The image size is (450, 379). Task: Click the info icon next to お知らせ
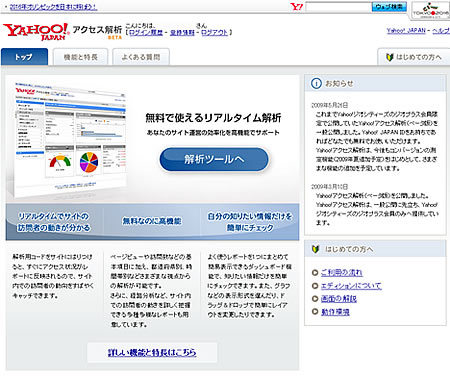316,83
